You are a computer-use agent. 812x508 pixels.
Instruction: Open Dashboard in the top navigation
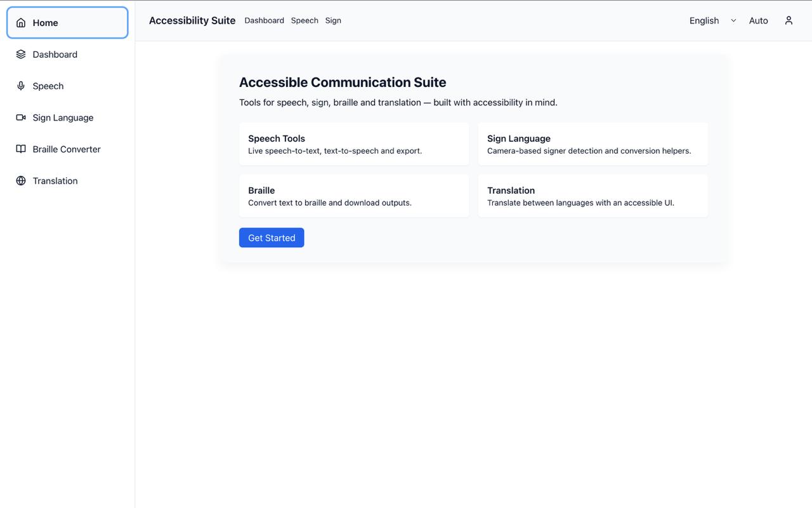click(x=265, y=20)
